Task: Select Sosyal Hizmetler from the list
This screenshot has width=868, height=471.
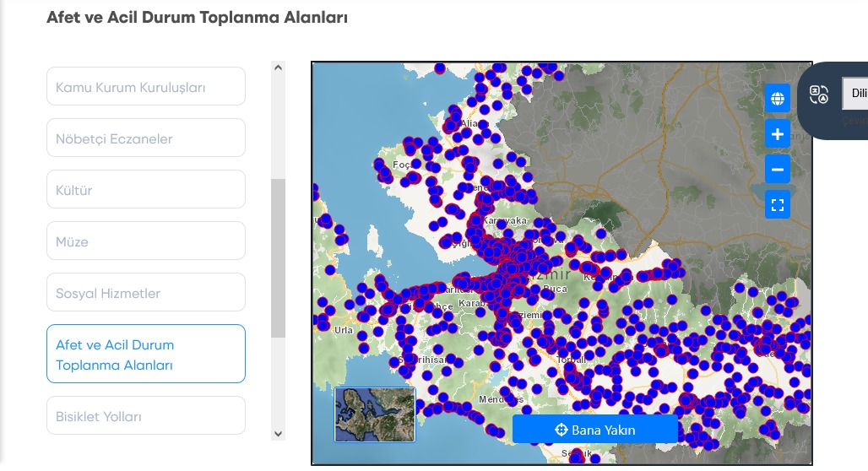Action: pos(146,293)
